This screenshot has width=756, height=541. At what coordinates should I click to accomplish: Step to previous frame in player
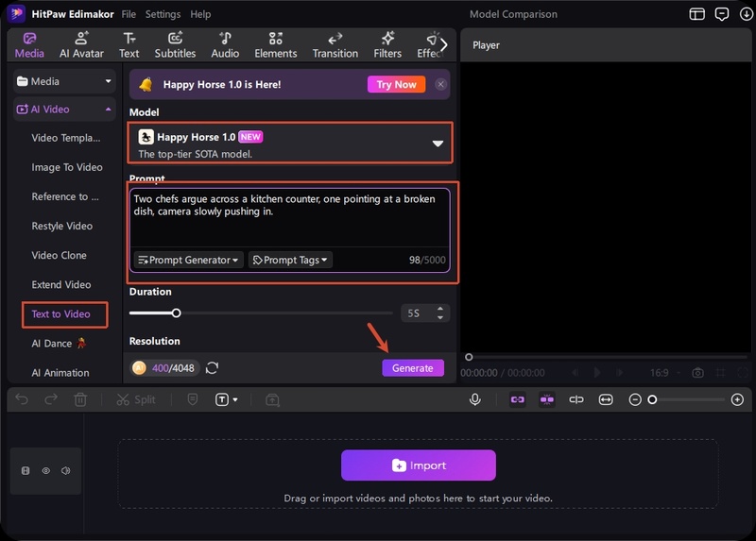coord(575,372)
